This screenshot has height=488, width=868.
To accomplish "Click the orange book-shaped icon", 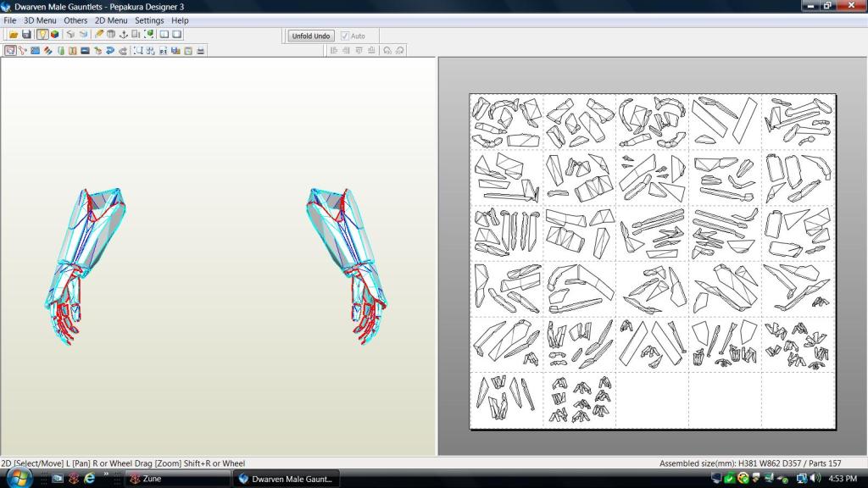I will (73, 50).
